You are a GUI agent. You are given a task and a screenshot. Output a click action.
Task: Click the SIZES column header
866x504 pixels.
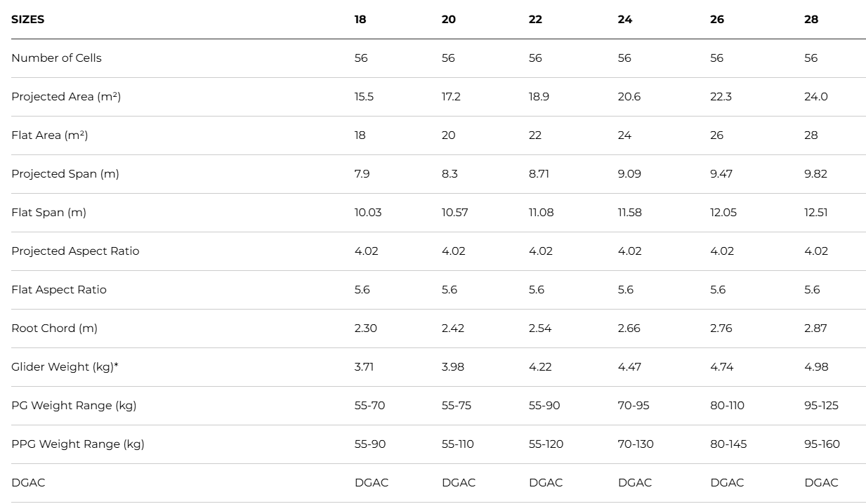pyautogui.click(x=27, y=20)
